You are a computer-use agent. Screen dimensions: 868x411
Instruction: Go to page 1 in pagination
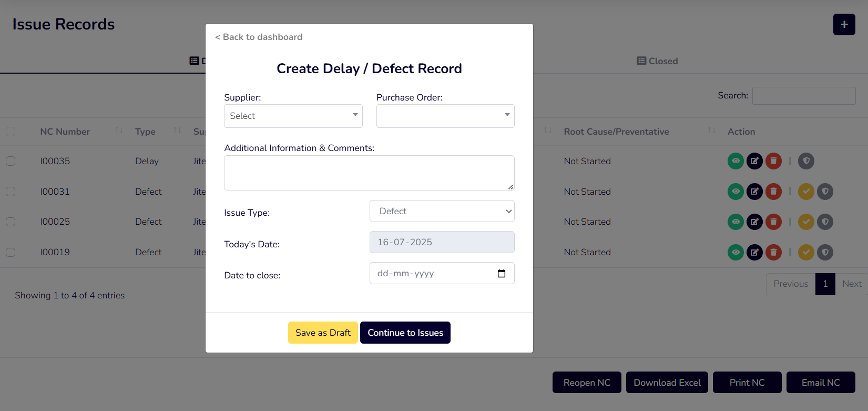[x=825, y=284]
